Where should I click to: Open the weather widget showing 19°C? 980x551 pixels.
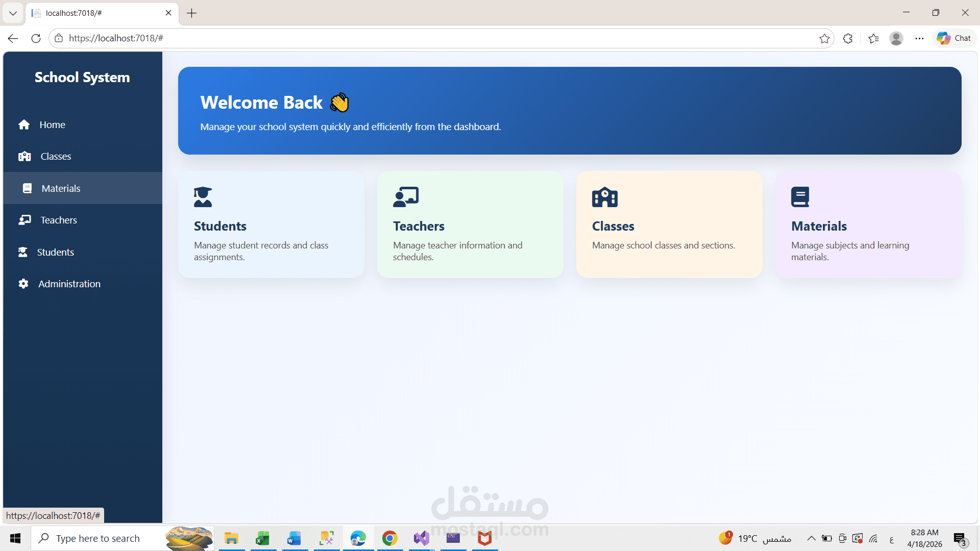[x=755, y=538]
